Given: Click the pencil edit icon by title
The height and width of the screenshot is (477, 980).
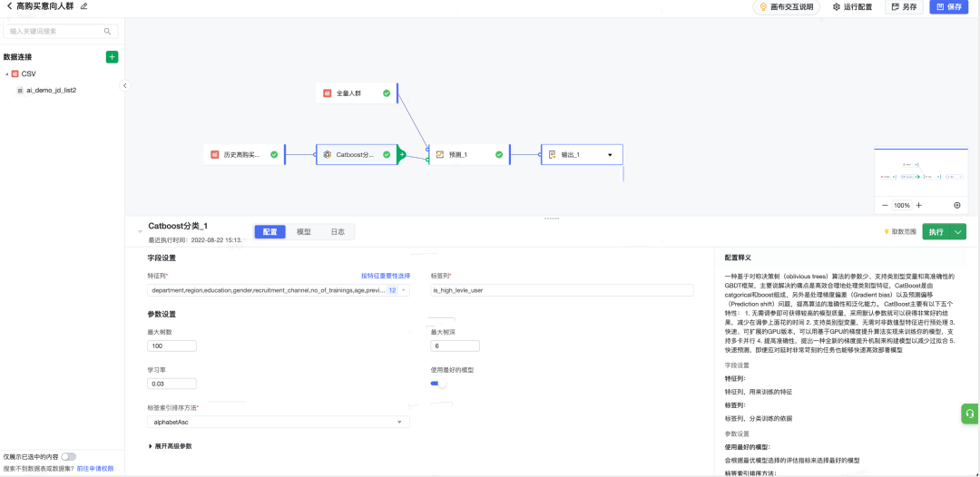Looking at the screenshot, I should (83, 6).
